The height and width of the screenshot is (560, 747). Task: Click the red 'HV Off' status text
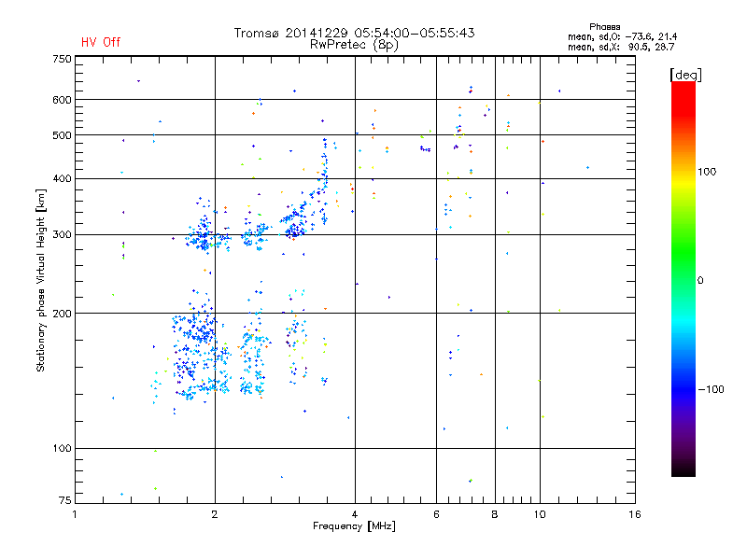[x=101, y=42]
